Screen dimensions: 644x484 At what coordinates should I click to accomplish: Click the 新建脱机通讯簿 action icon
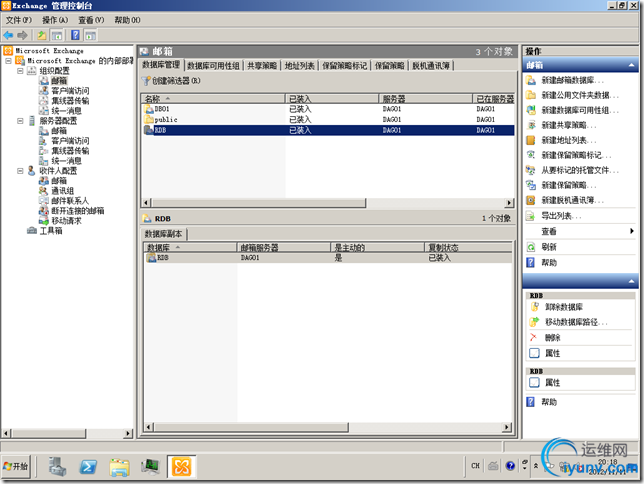pyautogui.click(x=531, y=200)
